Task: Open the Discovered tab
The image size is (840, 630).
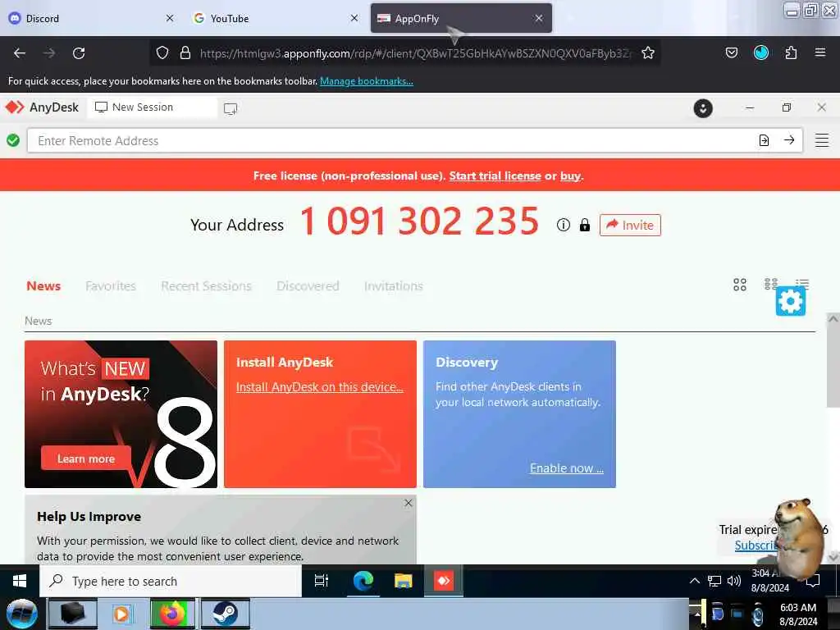Action: click(x=308, y=286)
